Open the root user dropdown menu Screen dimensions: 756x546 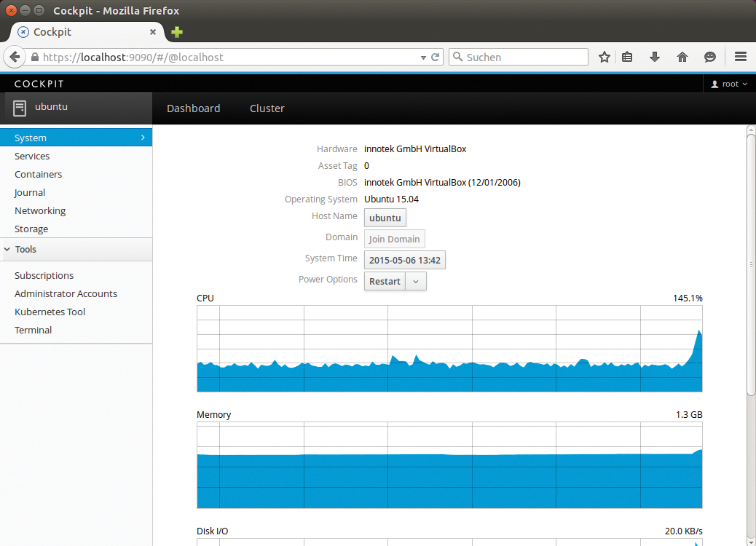tap(729, 84)
